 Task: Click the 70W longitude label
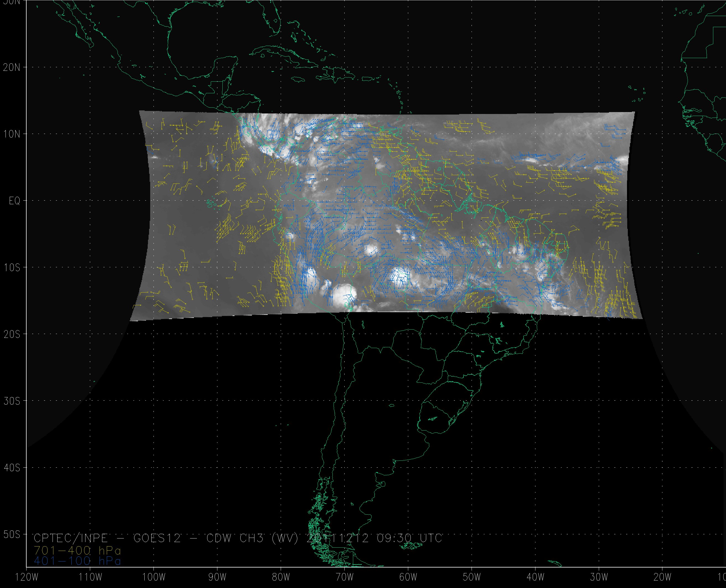point(345,577)
